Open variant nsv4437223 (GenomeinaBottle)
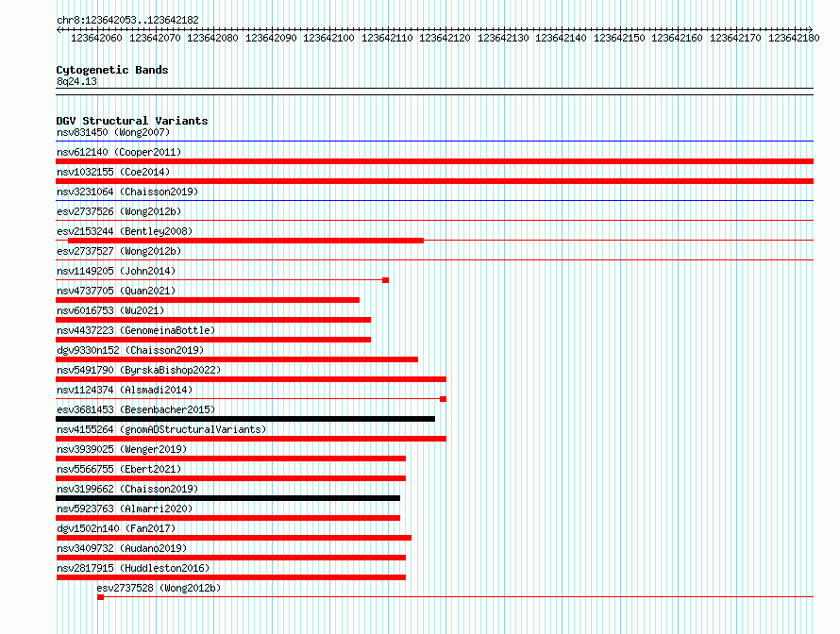Image resolution: width=840 pixels, height=634 pixels. pyautogui.click(x=136, y=330)
